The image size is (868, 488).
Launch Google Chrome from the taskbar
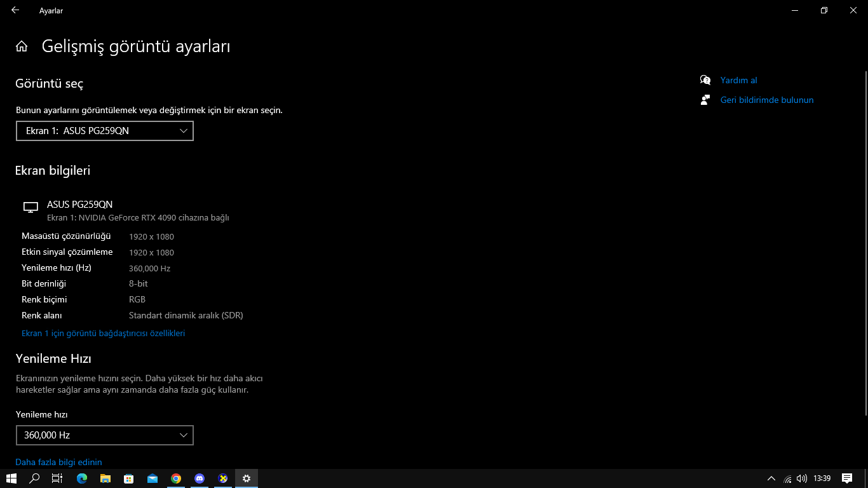click(x=176, y=478)
